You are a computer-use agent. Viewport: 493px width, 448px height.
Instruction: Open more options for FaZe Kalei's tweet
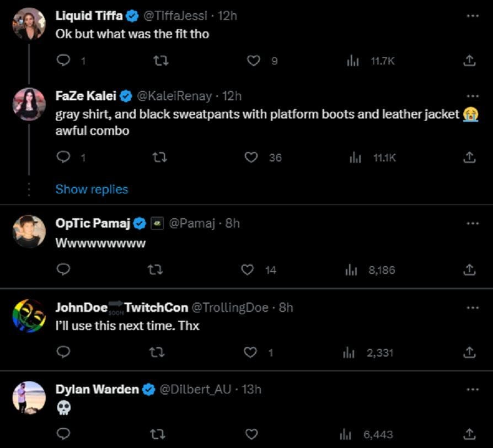[472, 96]
